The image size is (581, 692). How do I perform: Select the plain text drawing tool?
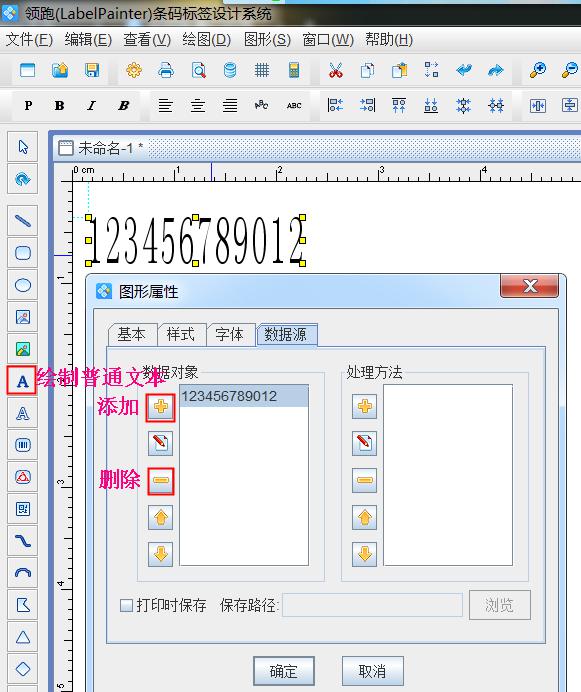tap(22, 380)
